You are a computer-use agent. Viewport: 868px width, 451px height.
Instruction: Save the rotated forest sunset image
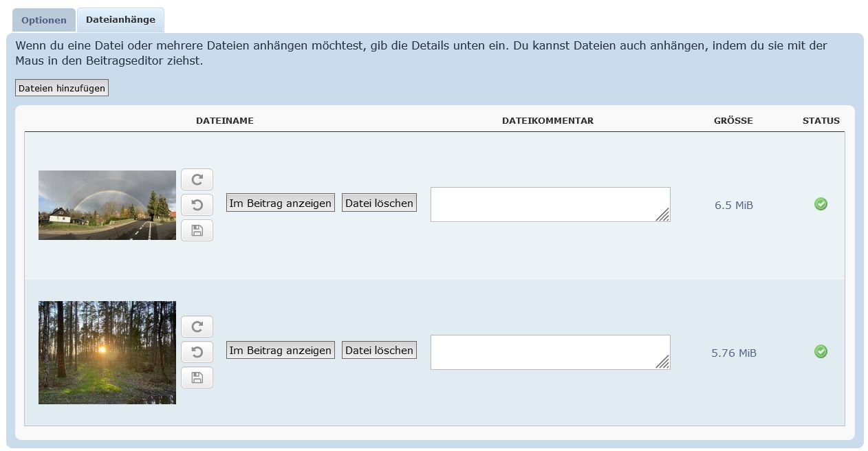197,377
